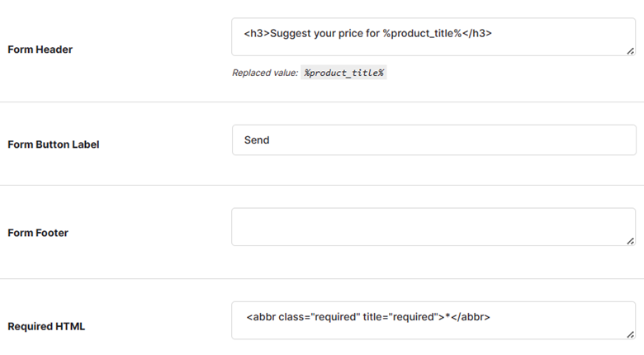Focus the Form Button Label input field
Image resolution: width=644 pixels, height=355 pixels.
point(433,140)
